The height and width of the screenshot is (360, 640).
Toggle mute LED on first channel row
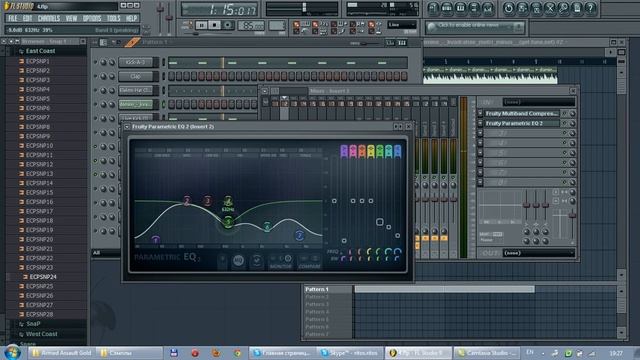[96, 62]
